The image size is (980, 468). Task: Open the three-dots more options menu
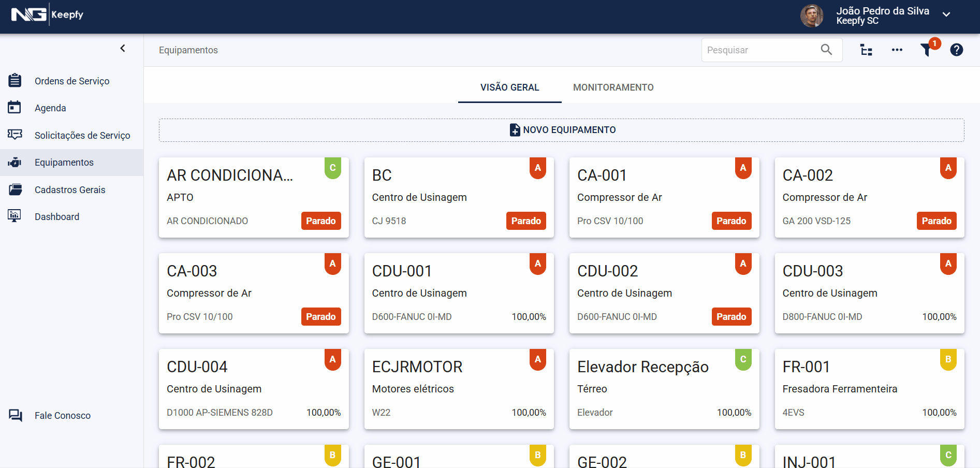pyautogui.click(x=897, y=50)
